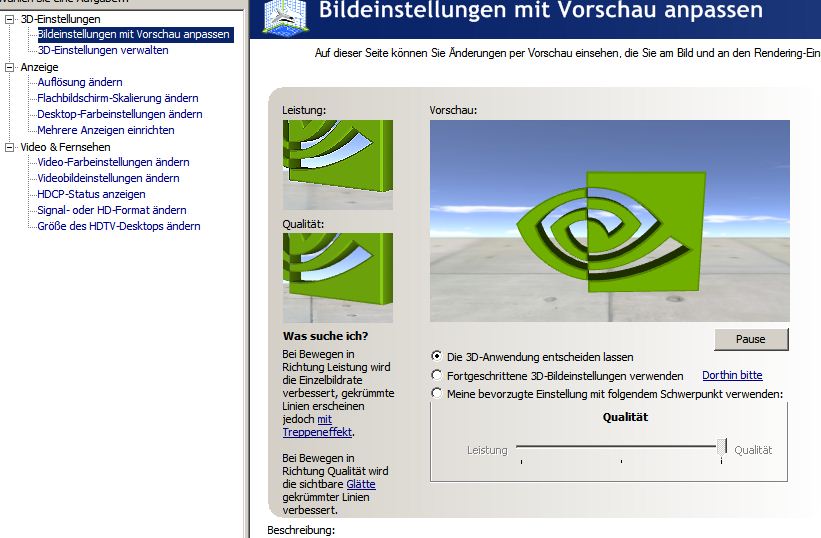
Task: Click the Vorschau label
Action: click(x=453, y=110)
